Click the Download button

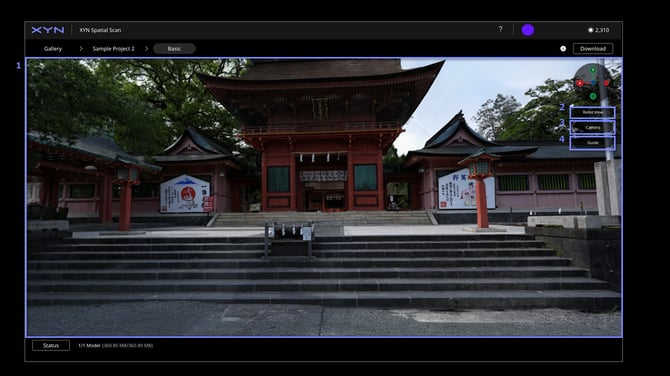point(593,49)
